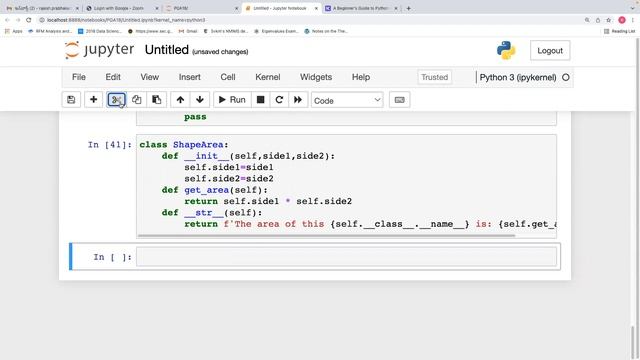The width and height of the screenshot is (640, 360).
Task: Go back in browser history
Action: coord(7,20)
